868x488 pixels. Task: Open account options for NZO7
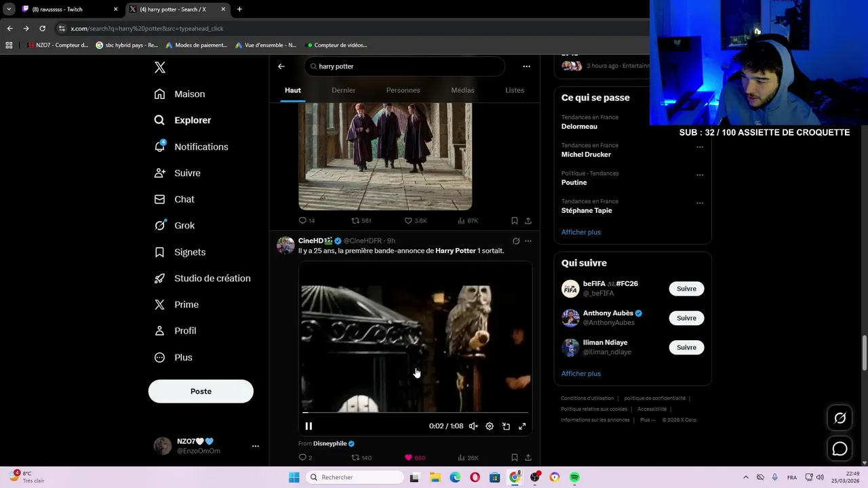tap(255, 446)
